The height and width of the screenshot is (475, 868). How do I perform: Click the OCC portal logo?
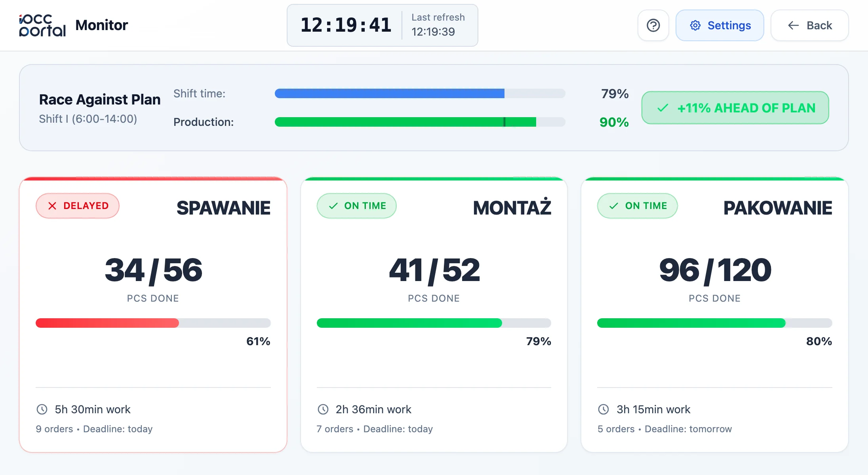[42, 25]
